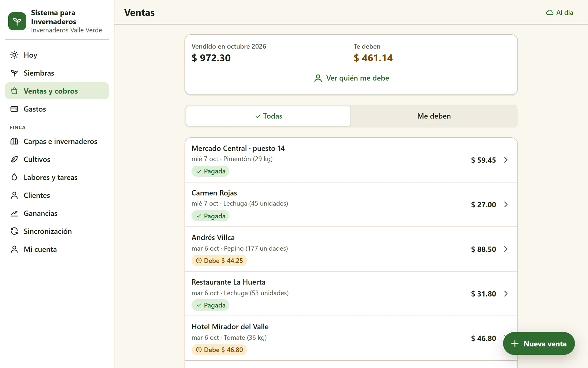Click the $ 461.14 owed total
The image size is (588, 368).
(373, 58)
